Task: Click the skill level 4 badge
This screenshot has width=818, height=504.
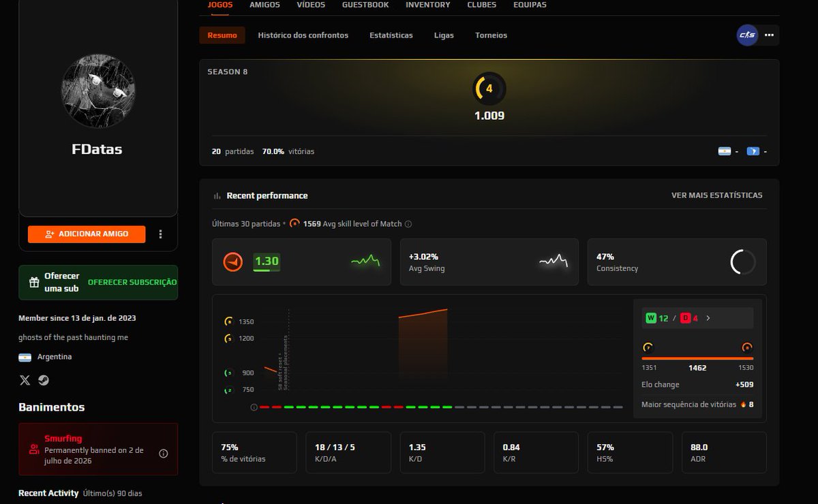Action: click(489, 89)
